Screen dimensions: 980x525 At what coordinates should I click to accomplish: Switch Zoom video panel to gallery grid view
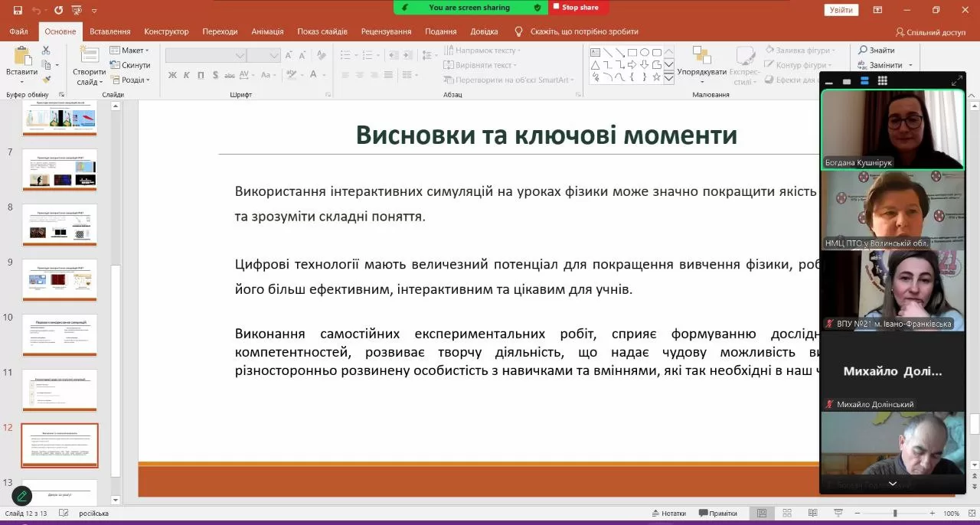(883, 81)
